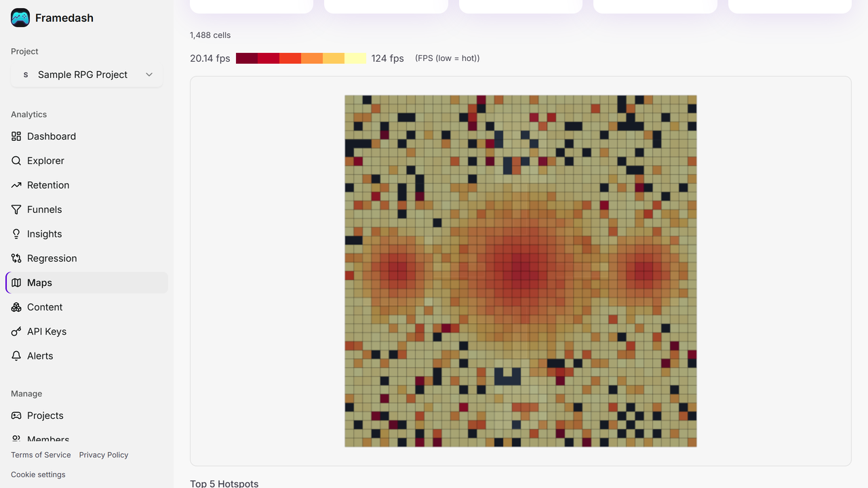868x488 pixels.
Task: Select Retention in the sidebar
Action: [x=87, y=185]
